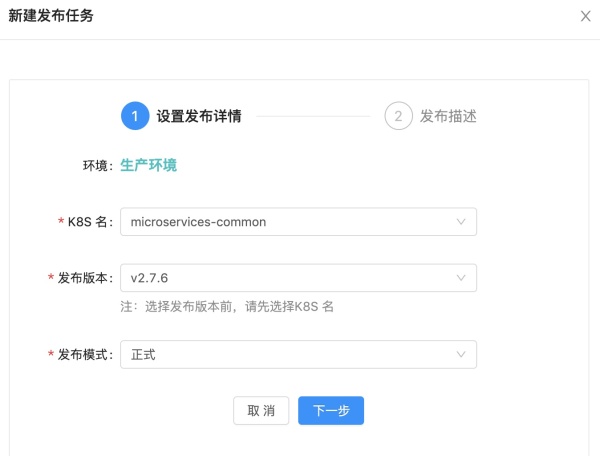Image resolution: width=600 pixels, height=456 pixels.
Task: Open the 发布版本 v2.7.6 dropdown
Action: [x=298, y=278]
